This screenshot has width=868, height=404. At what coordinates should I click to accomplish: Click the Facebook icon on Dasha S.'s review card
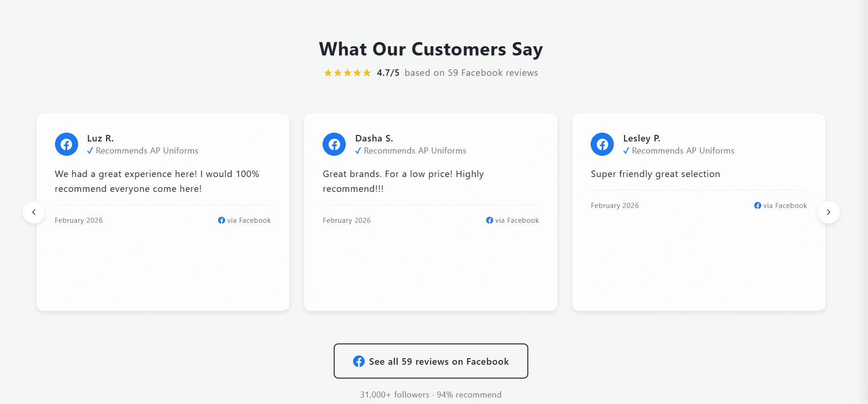334,144
